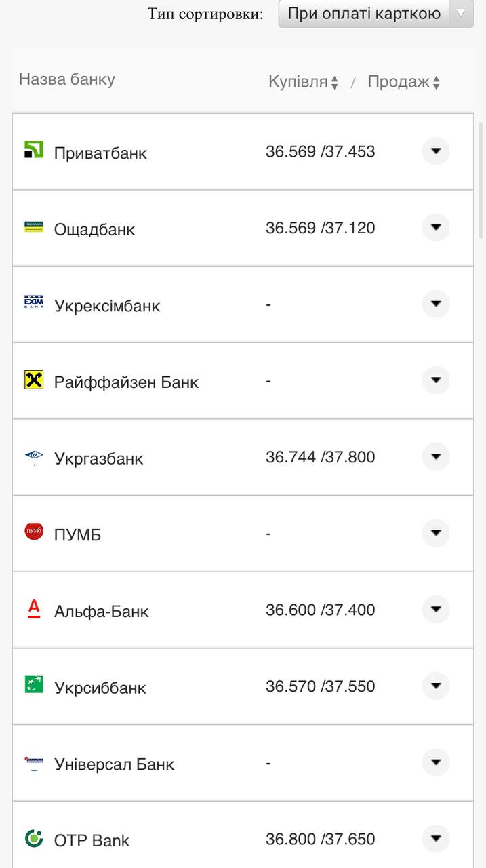
Task: Select the Універсал Банк name
Action: 114,764
